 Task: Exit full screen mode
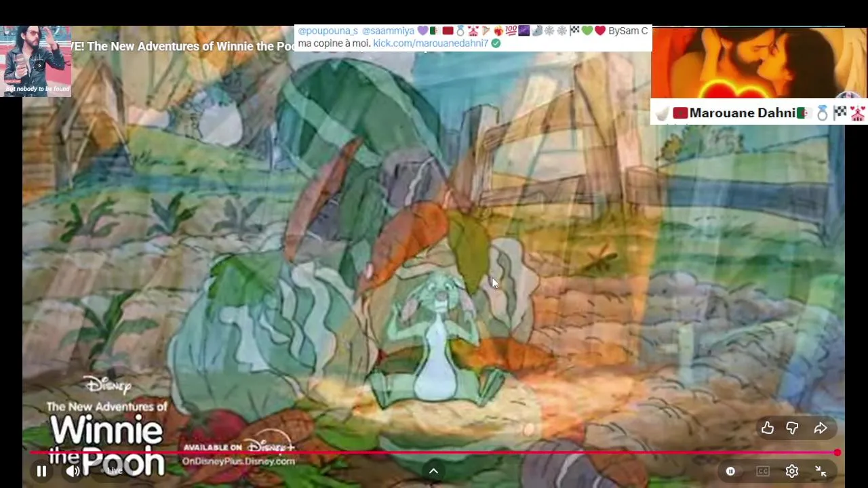tap(821, 471)
